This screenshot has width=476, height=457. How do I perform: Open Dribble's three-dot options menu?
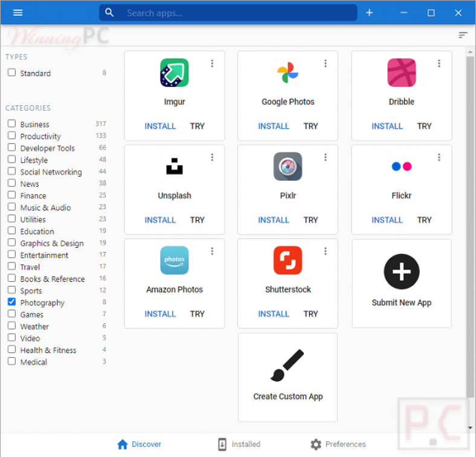click(439, 63)
